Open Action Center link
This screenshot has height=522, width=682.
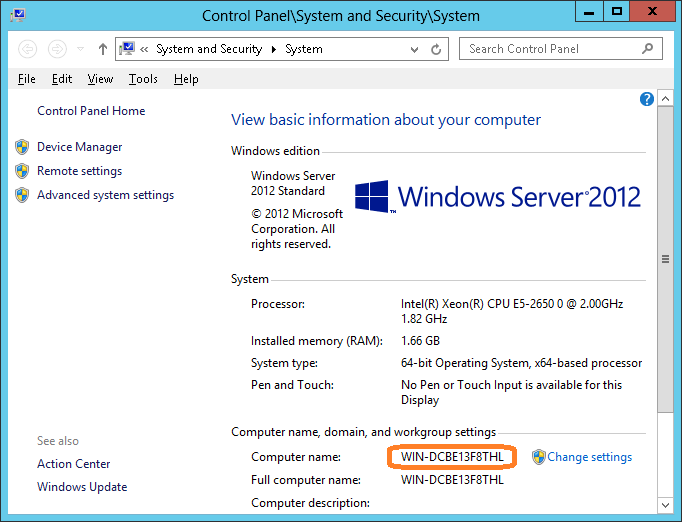(x=74, y=464)
